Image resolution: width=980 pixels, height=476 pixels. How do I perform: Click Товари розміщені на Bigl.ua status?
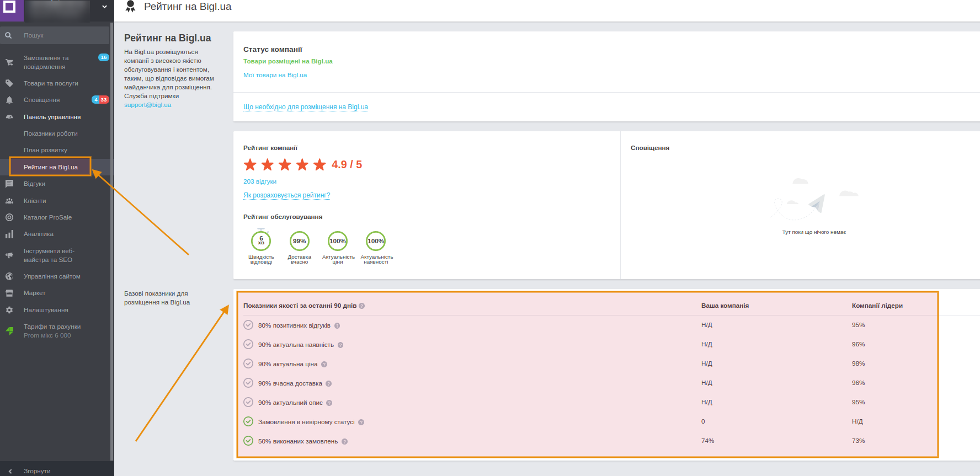(288, 61)
